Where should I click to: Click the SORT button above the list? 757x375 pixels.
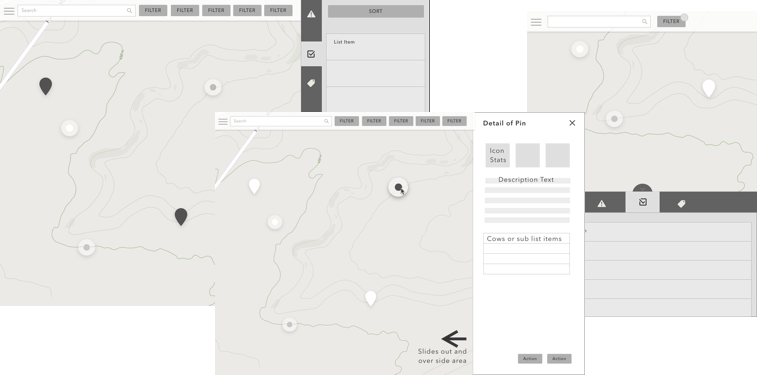[376, 11]
